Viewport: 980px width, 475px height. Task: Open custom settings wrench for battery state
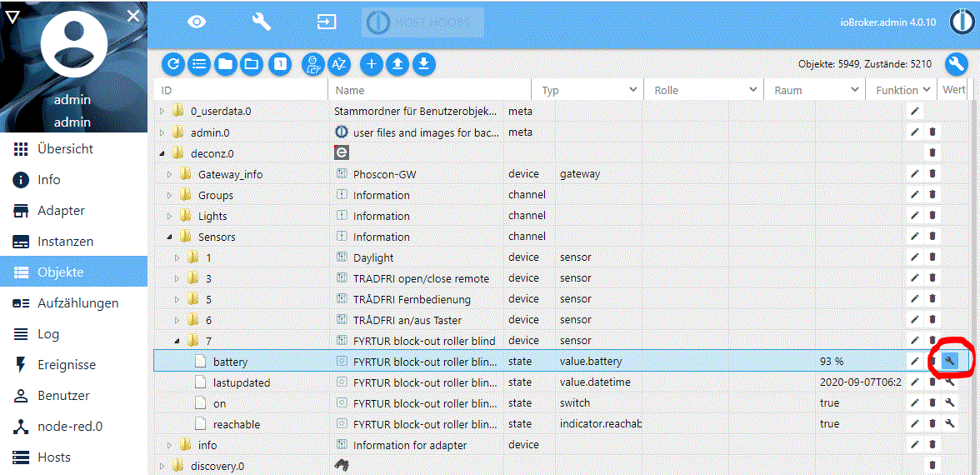(x=949, y=361)
